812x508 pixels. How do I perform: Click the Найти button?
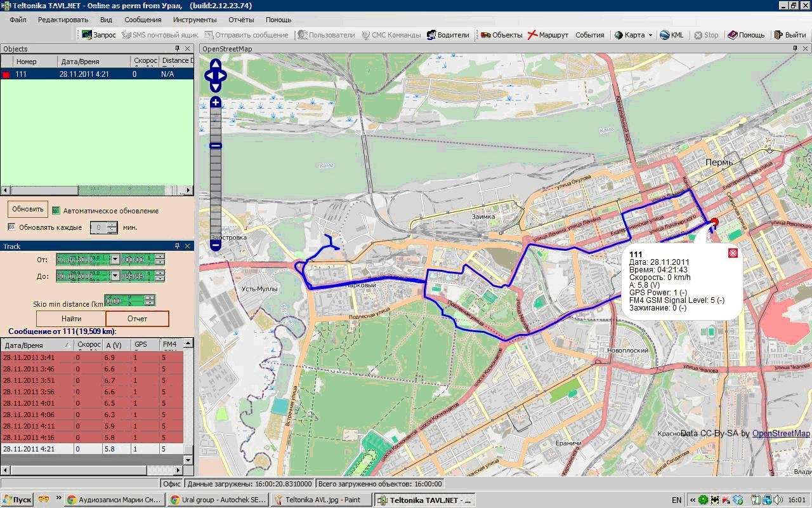tap(71, 318)
